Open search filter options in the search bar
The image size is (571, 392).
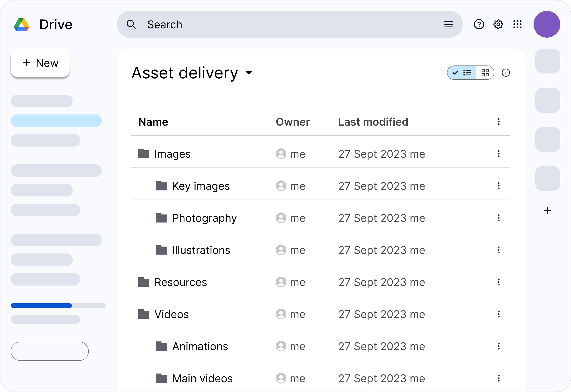click(449, 24)
